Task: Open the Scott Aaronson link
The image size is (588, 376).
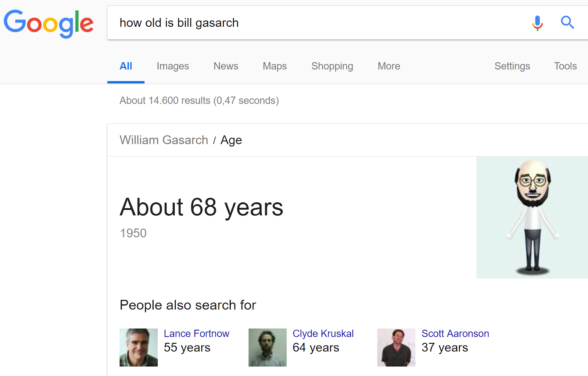Action: (455, 333)
